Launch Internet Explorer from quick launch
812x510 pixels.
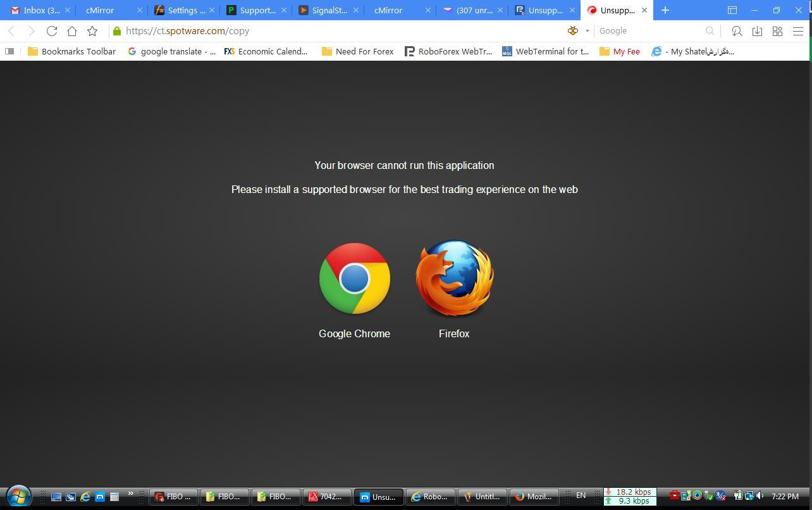pyautogui.click(x=85, y=497)
